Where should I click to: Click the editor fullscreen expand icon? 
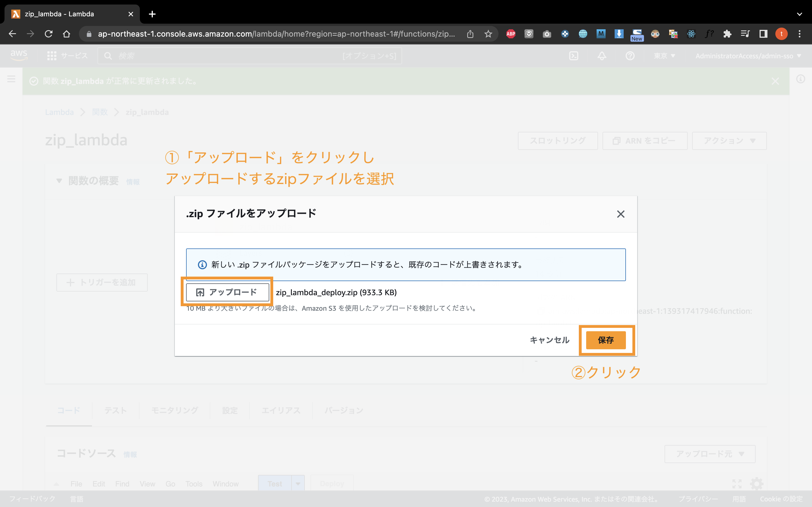click(x=737, y=484)
